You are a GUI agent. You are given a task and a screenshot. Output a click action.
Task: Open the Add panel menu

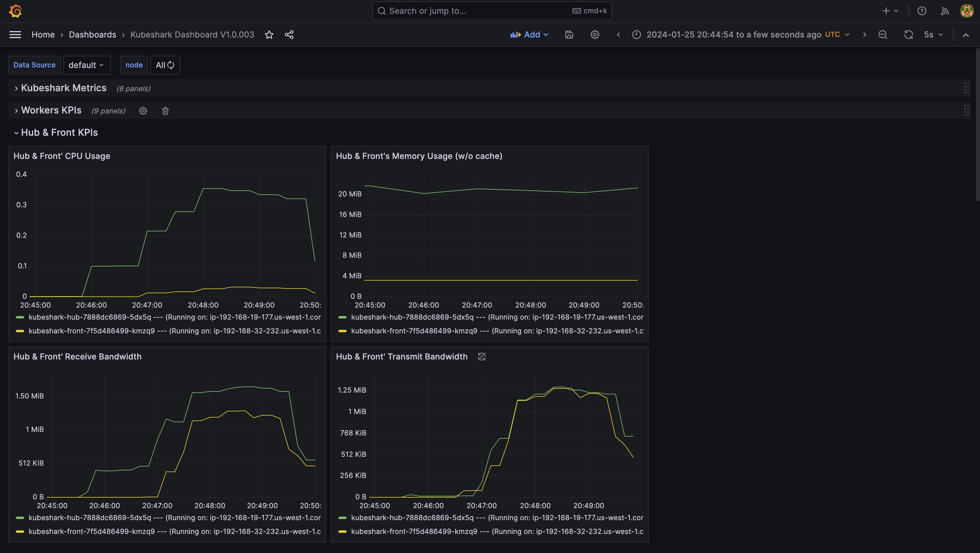point(529,35)
